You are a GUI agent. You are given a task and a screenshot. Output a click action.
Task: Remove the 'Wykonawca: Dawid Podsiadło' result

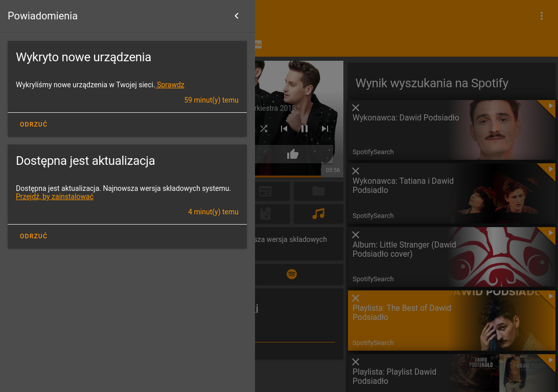coord(356,108)
